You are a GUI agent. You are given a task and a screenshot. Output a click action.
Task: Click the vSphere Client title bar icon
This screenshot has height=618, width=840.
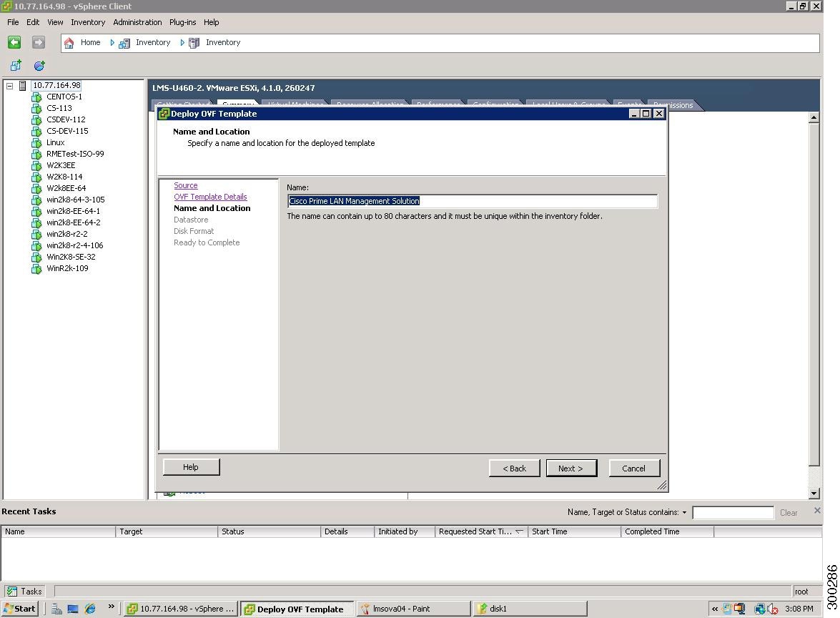(x=6, y=6)
